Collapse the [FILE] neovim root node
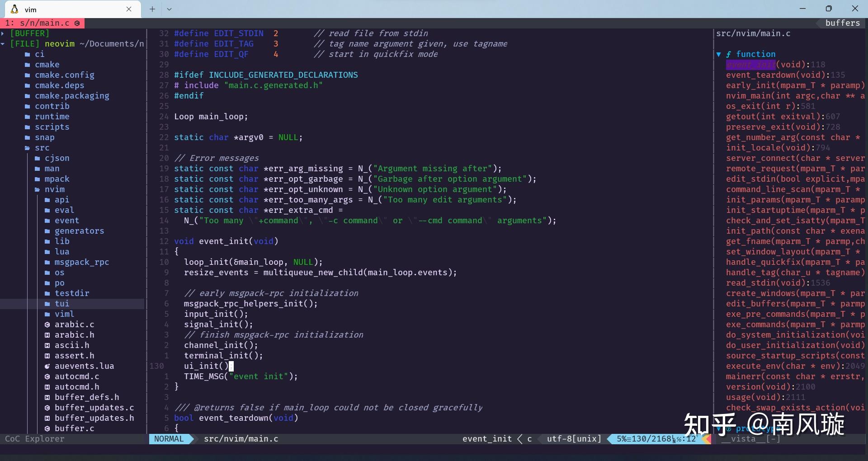Viewport: 868px width, 461px height. tap(3, 44)
